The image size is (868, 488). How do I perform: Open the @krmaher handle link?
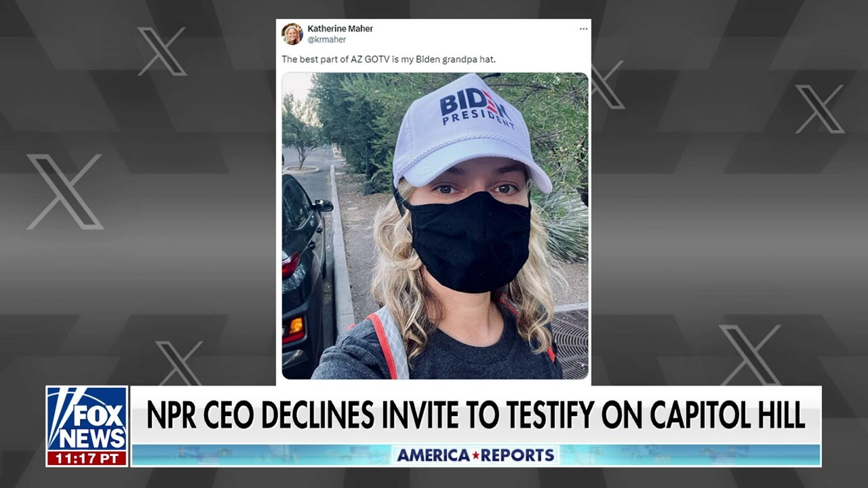(326, 40)
